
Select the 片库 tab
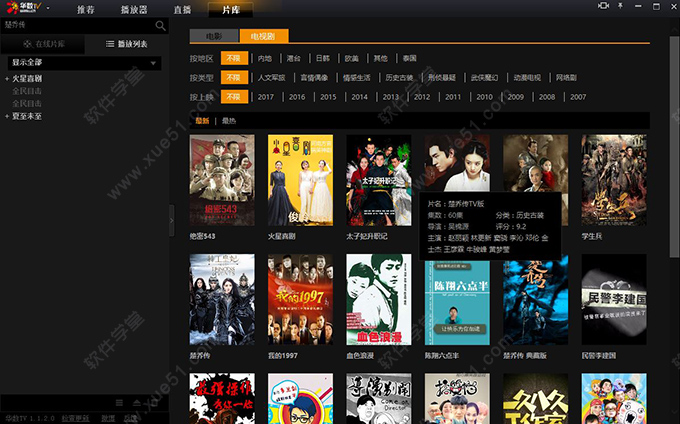pyautogui.click(x=231, y=10)
